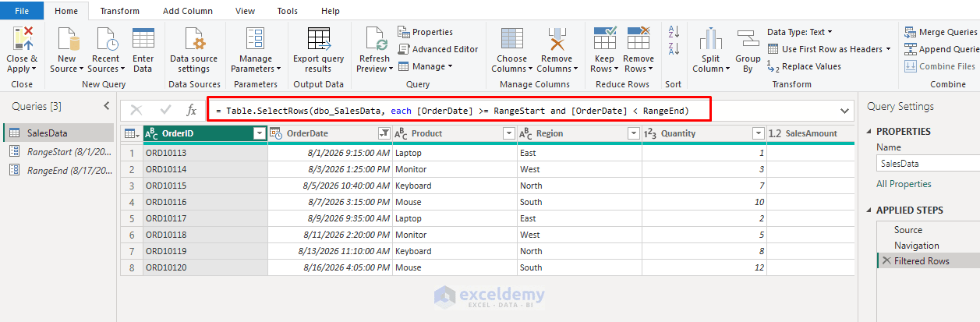
Task: Open the Data Type: Text dropdown
Action: click(x=800, y=32)
